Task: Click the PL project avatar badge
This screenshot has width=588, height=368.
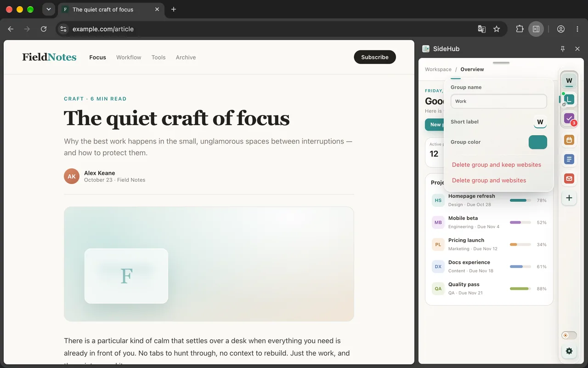Action: point(438,245)
